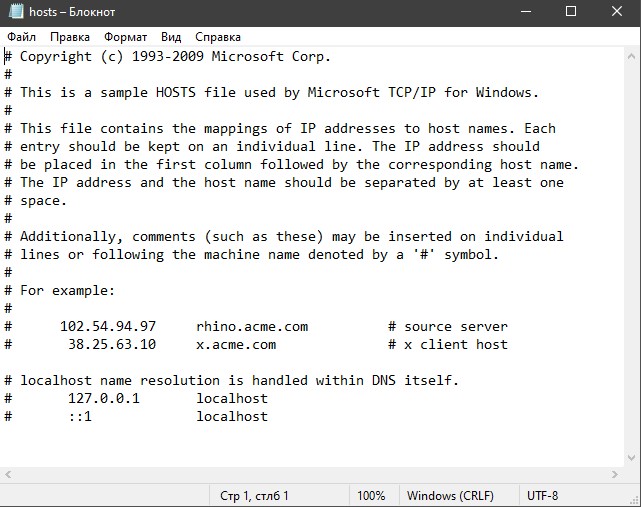Maximize the hosts Notepad window

click(571, 11)
